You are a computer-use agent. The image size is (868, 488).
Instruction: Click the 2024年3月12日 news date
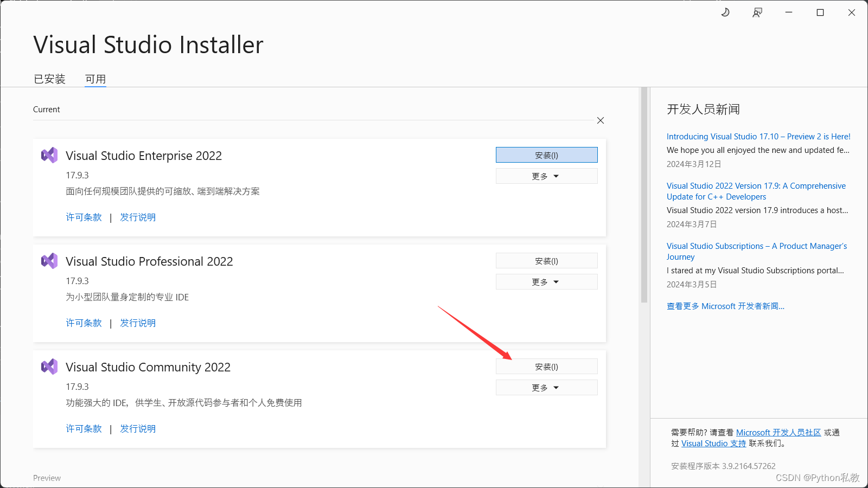point(694,164)
